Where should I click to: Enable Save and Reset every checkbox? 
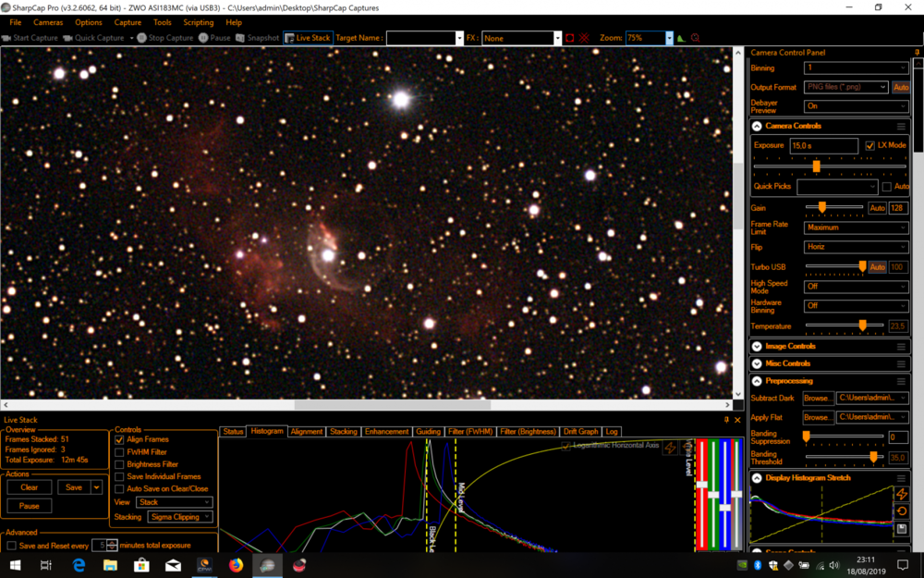pyautogui.click(x=11, y=546)
